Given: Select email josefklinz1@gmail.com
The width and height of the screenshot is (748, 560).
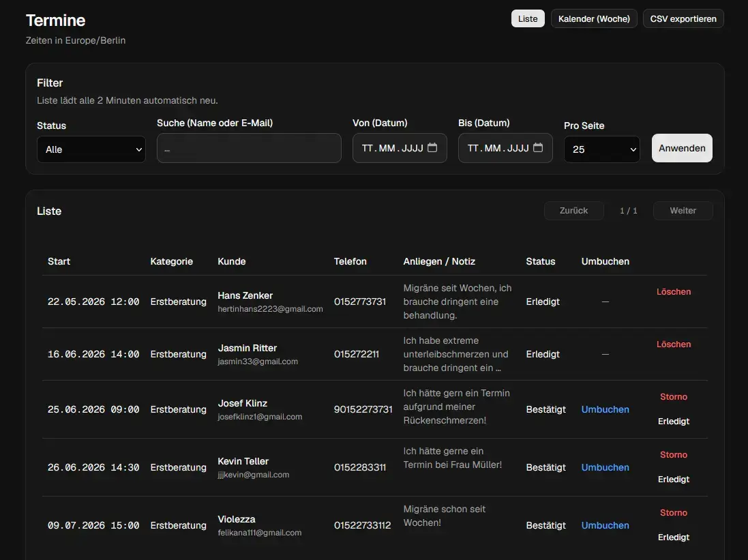Looking at the screenshot, I should (260, 417).
